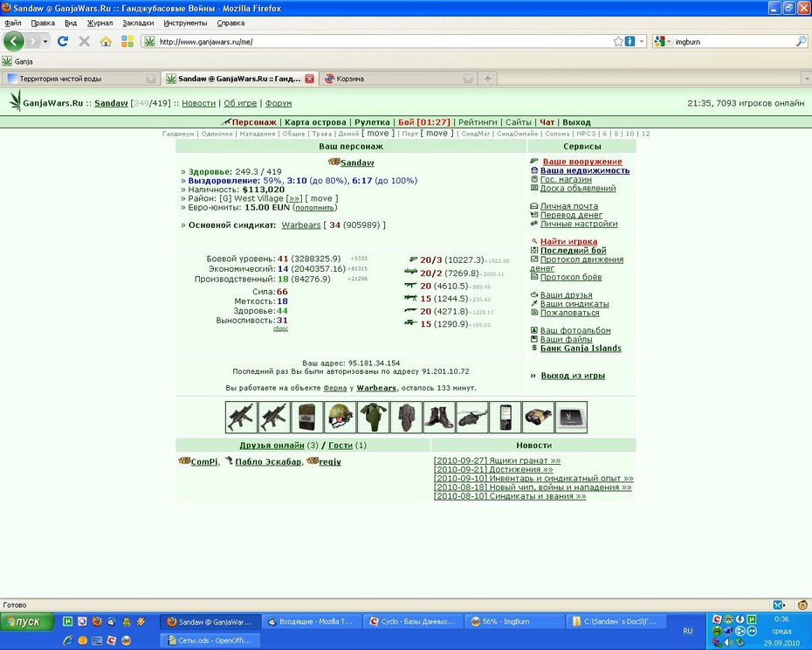Image resolution: width=812 pixels, height=650 pixels.
Task: Select the combat boots equipment icon
Action: pos(439,418)
